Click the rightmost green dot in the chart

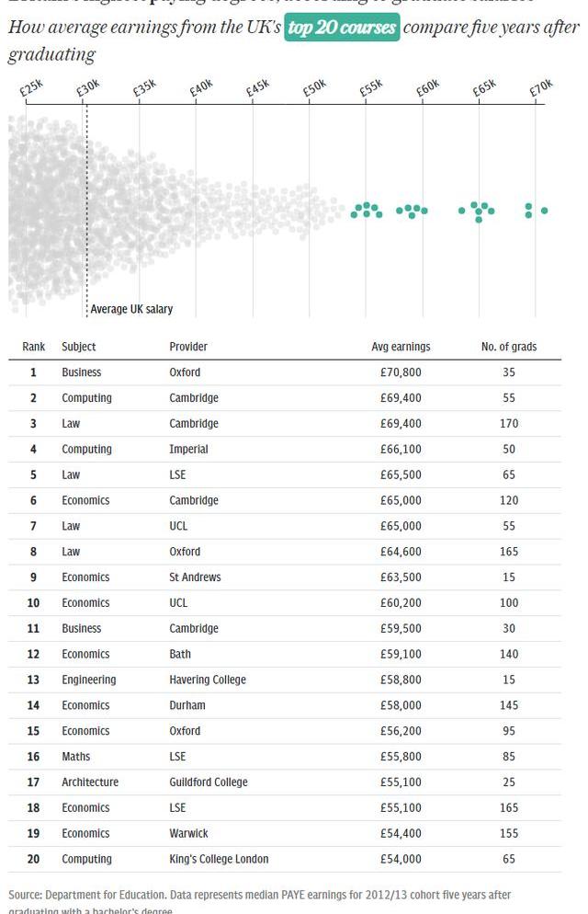(545, 211)
